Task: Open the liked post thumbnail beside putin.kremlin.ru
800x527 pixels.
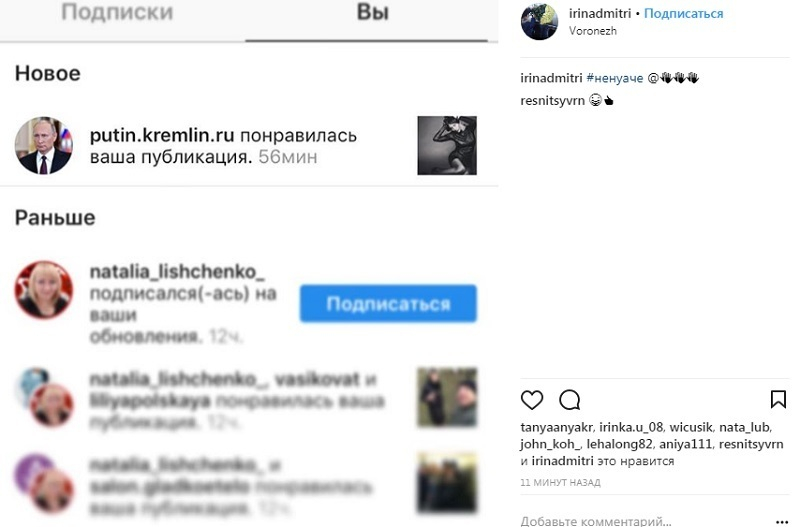Action: (x=447, y=145)
